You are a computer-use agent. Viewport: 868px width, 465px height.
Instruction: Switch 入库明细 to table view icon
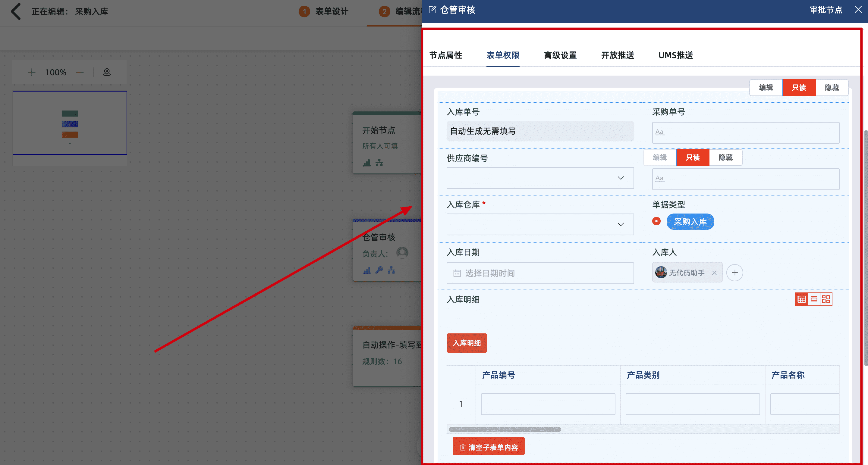click(802, 299)
